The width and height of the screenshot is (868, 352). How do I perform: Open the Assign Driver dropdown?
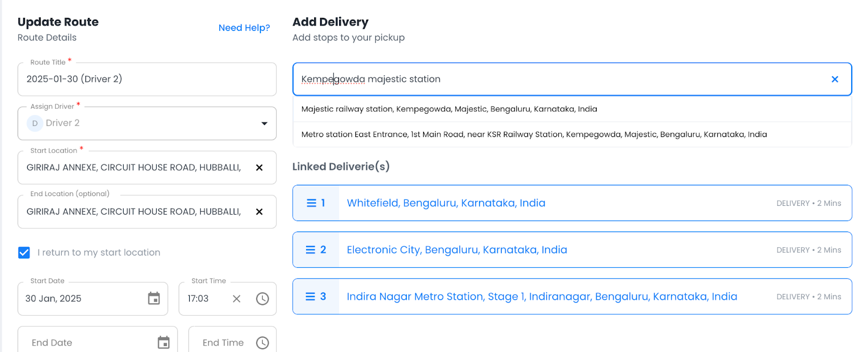265,123
